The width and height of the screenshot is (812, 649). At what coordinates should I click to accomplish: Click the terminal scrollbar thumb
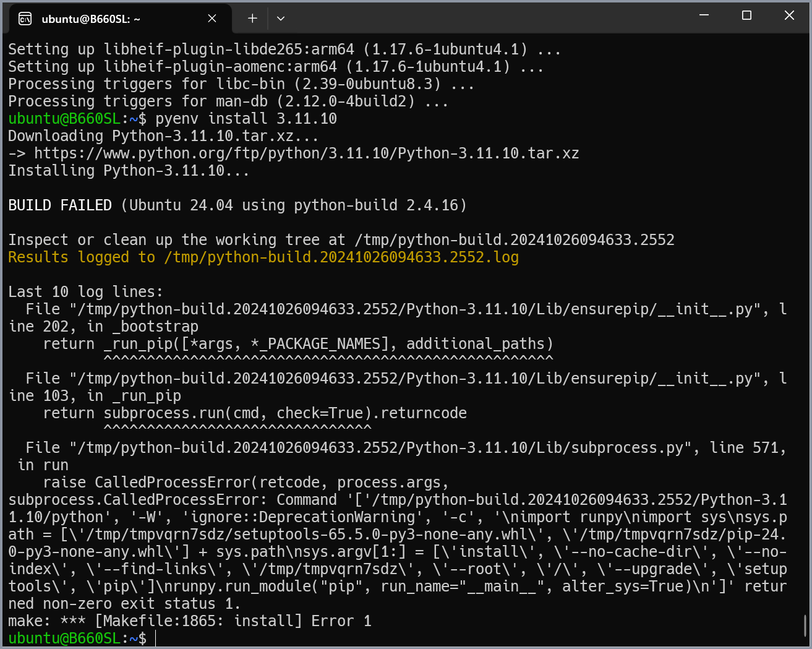(805, 625)
